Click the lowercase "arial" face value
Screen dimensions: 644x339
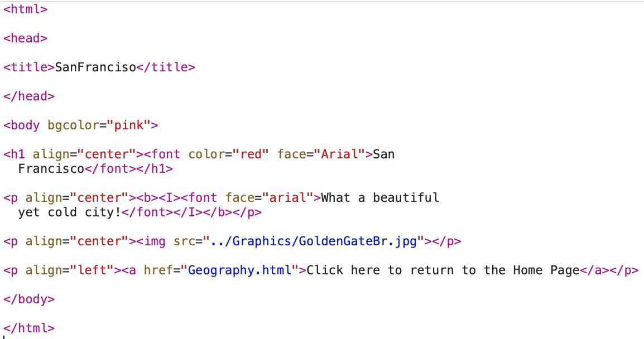(288, 198)
